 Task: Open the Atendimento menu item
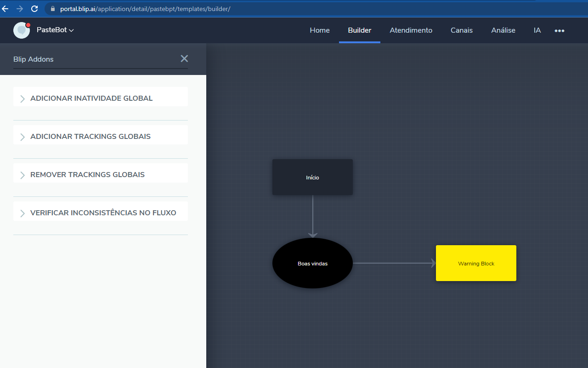point(411,30)
